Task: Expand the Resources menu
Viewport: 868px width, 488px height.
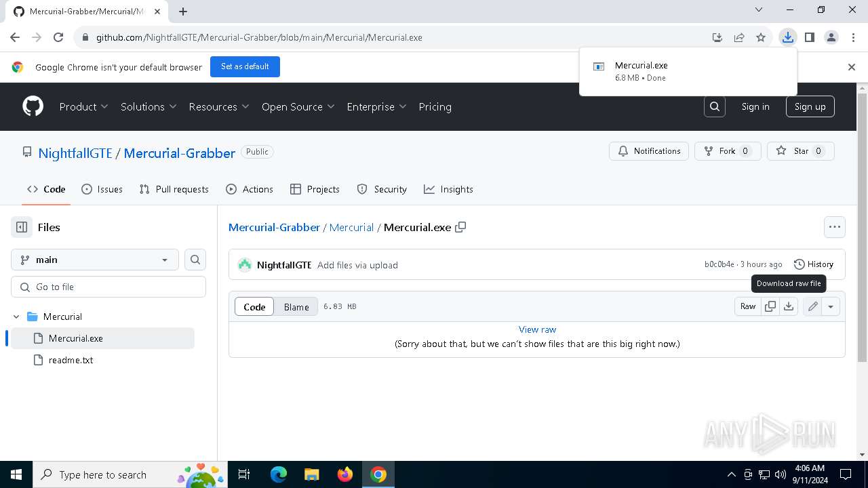Action: 219,106
